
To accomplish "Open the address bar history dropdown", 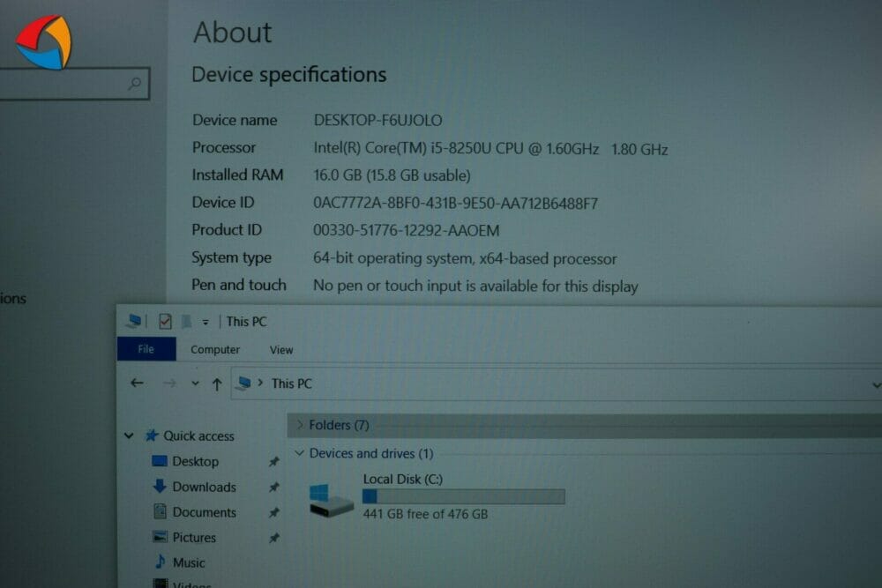I will click(x=876, y=385).
